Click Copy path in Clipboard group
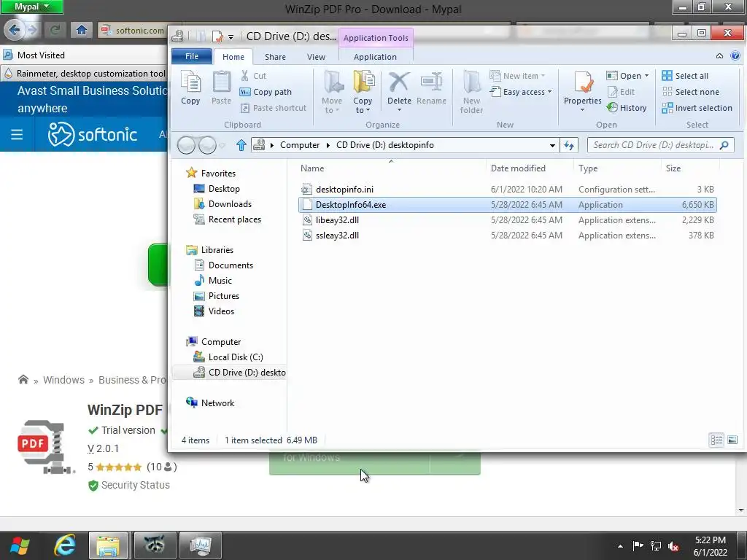747x560 pixels. [266, 92]
